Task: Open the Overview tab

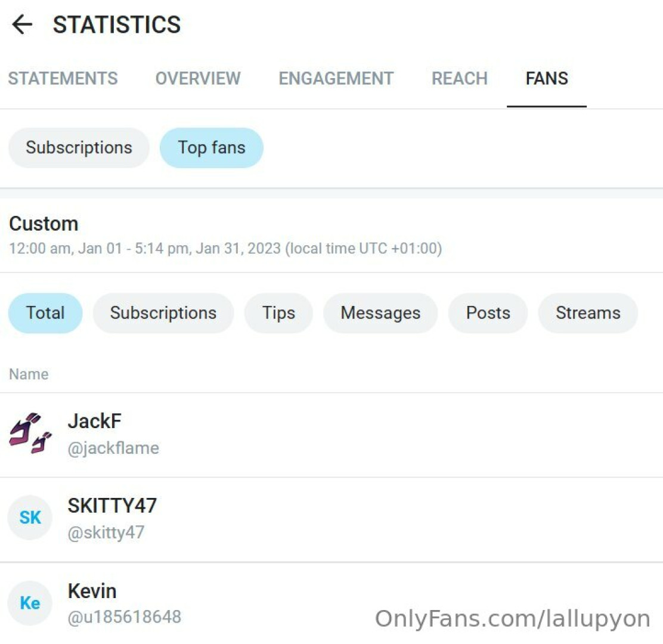Action: click(x=198, y=79)
